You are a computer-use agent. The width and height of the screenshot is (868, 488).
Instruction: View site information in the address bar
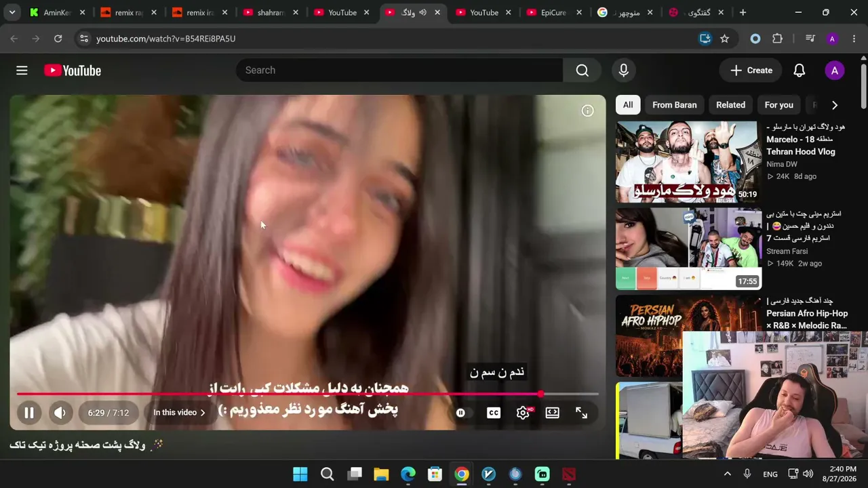[83, 39]
